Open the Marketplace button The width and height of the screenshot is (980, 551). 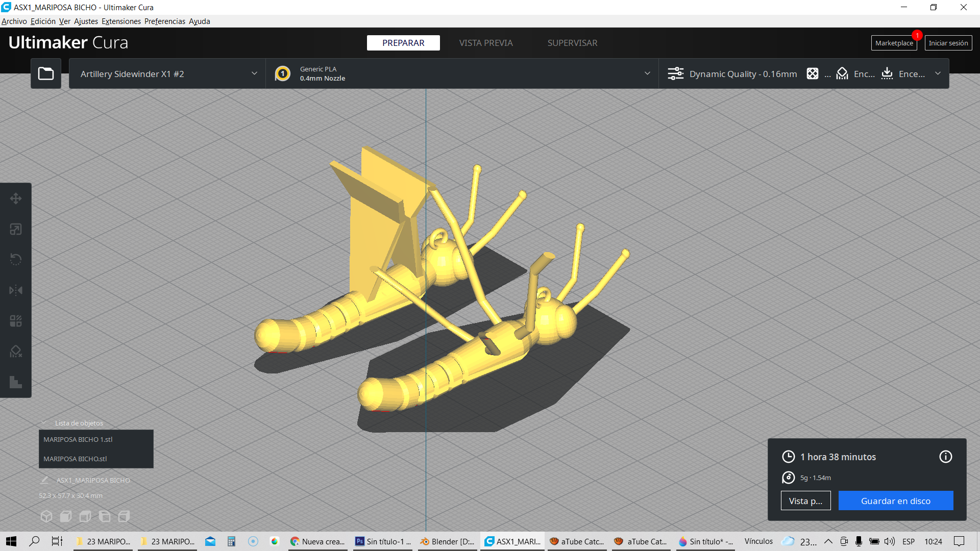pos(894,43)
